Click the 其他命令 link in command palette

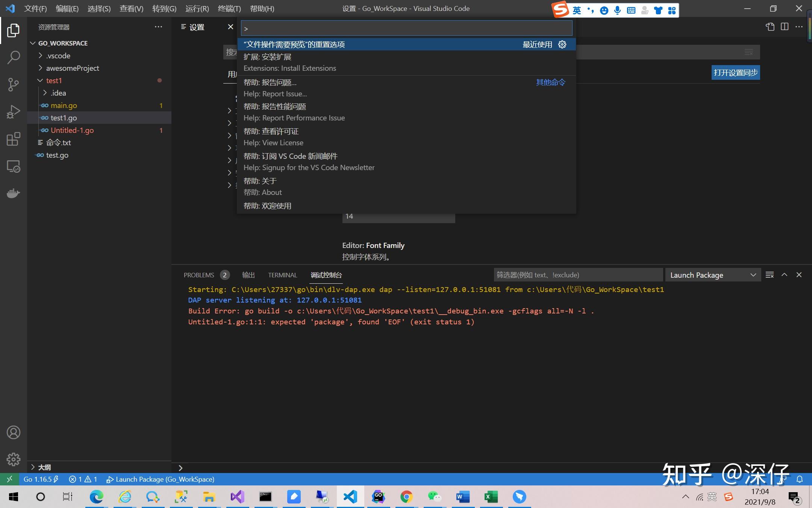pos(550,82)
